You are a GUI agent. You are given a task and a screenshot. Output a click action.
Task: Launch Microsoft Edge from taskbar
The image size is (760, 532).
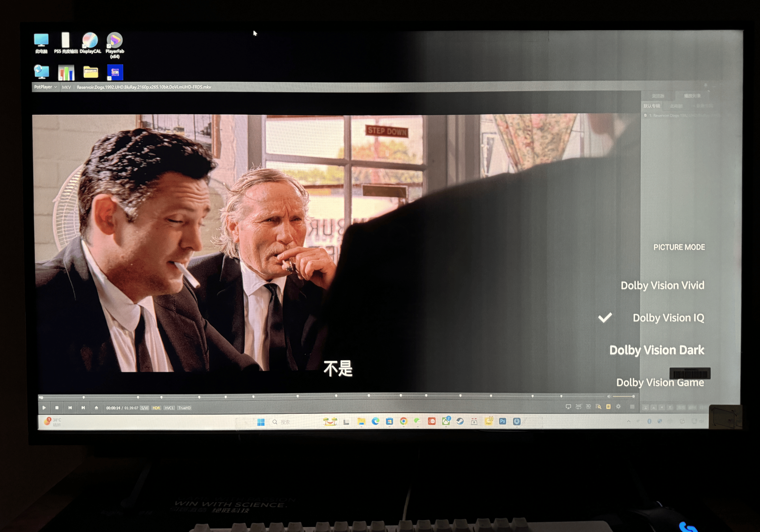click(375, 421)
